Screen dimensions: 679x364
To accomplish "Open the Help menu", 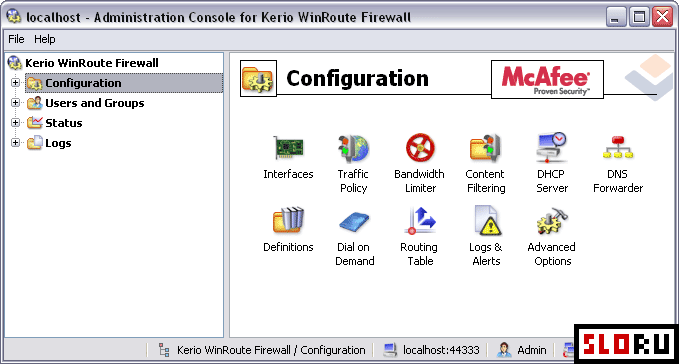I will (45, 39).
